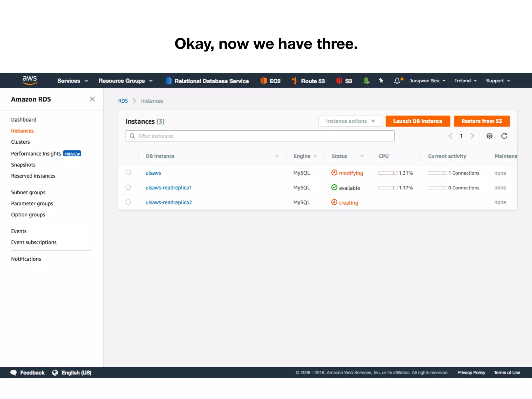Close the Amazon RDS sidebar
Screen dimensions: 532x399
92,99
